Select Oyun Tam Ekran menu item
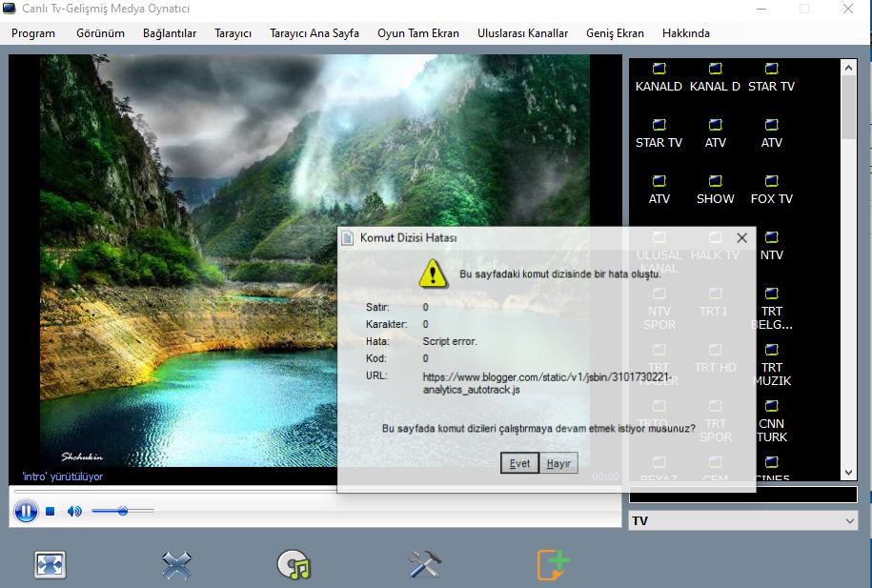Image resolution: width=872 pixels, height=588 pixels. pyautogui.click(x=418, y=33)
